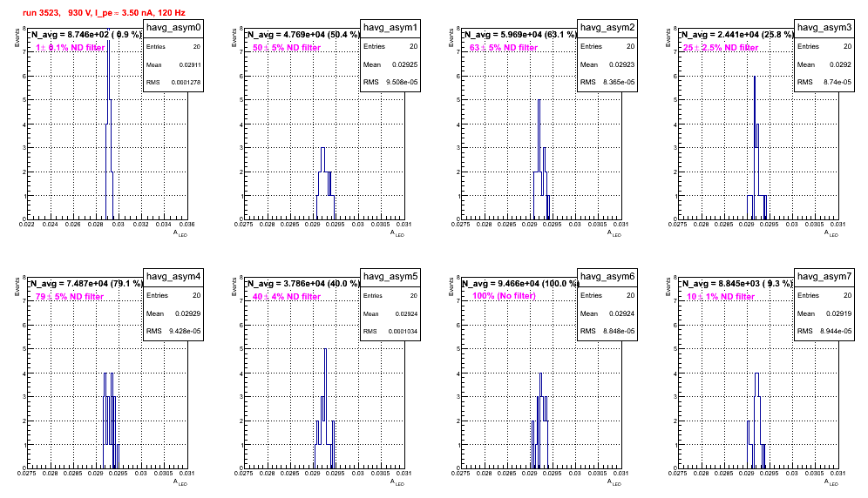The width and height of the screenshot is (868, 498).
Task: Select the havg_asym7 stats box title
Action: pyautogui.click(x=824, y=276)
